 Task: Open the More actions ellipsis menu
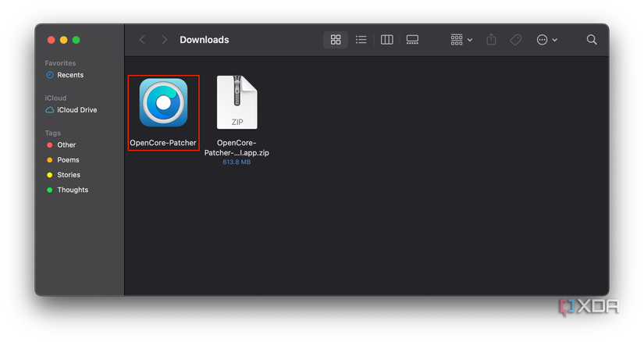[546, 40]
